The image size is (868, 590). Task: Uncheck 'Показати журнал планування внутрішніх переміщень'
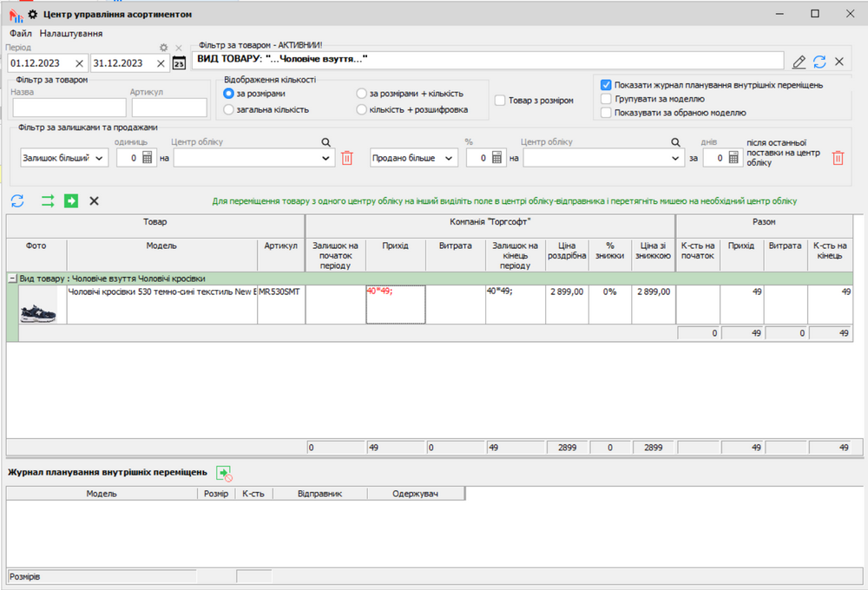click(607, 85)
